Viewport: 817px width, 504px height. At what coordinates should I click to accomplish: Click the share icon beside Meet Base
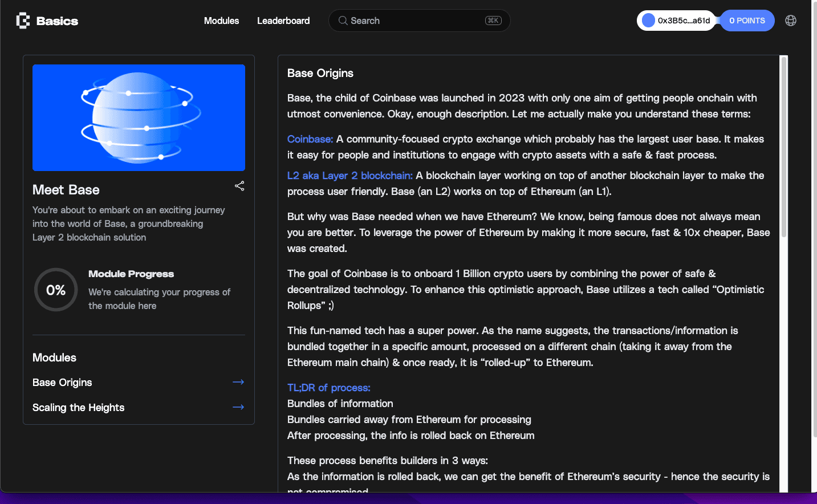point(239,186)
